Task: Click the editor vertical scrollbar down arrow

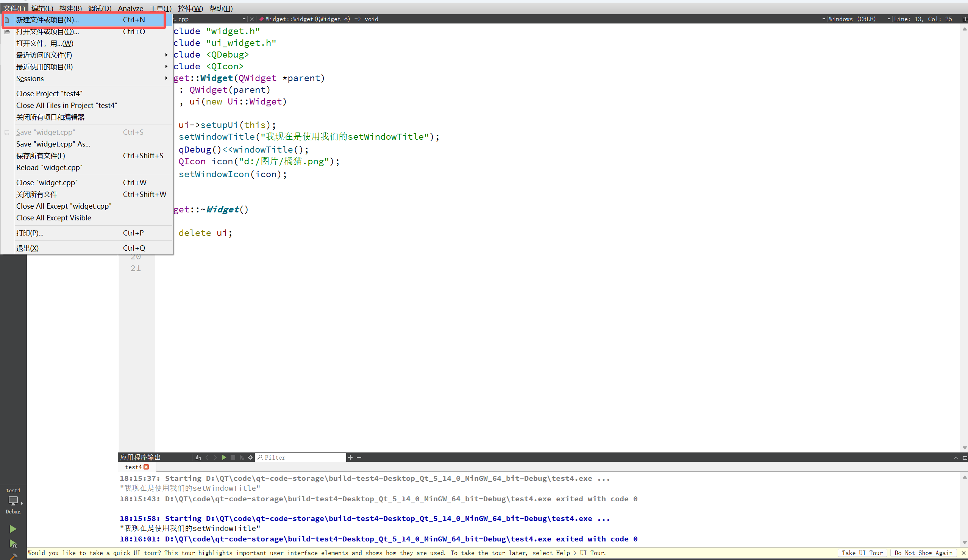Action: click(965, 448)
